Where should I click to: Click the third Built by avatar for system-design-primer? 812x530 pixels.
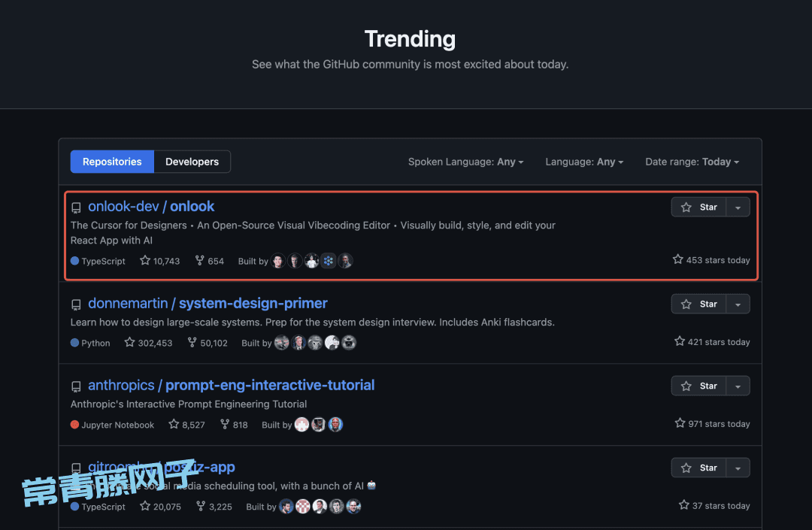315,343
